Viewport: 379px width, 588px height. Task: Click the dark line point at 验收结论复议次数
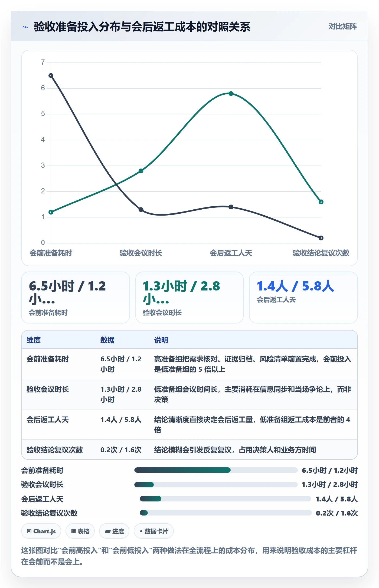pos(321,238)
